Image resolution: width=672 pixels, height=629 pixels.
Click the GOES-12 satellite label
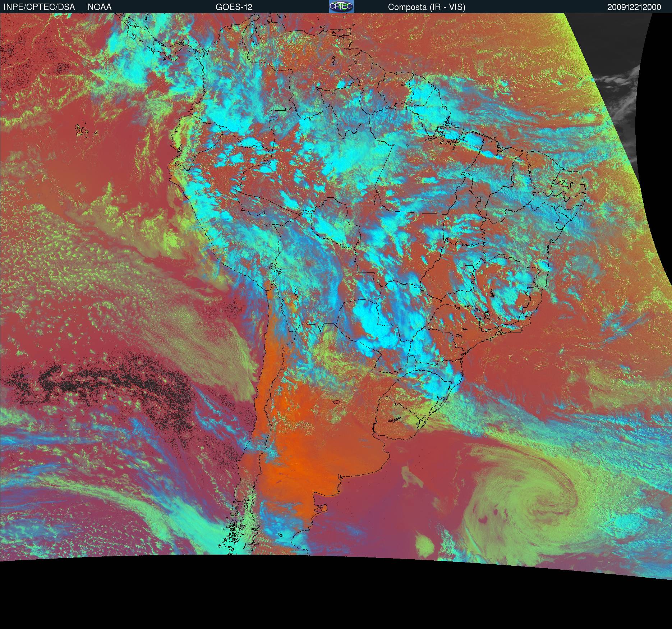pyautogui.click(x=234, y=7)
